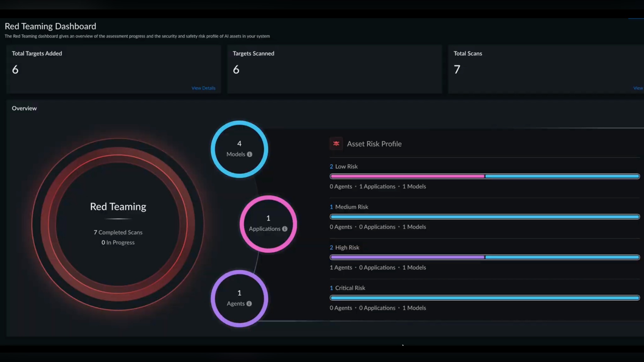Image resolution: width=644 pixels, height=362 pixels.
Task: Click the info icon beside Applications
Action: (x=285, y=229)
